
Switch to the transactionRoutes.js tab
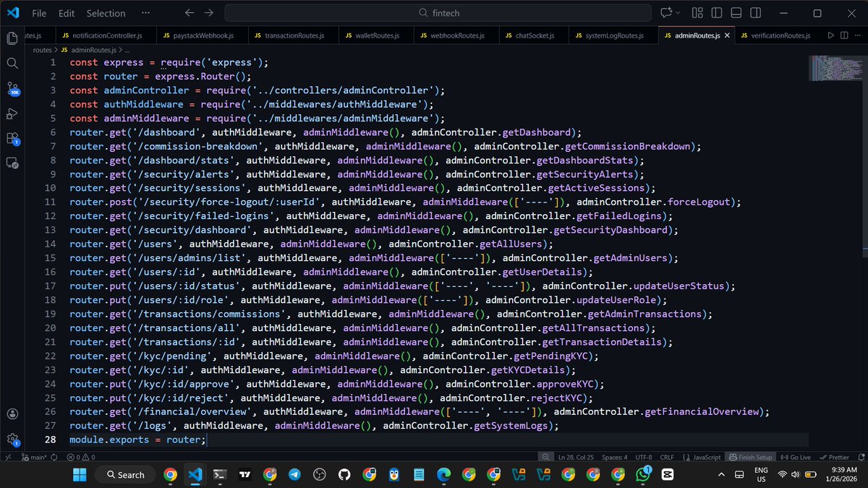coord(294,35)
